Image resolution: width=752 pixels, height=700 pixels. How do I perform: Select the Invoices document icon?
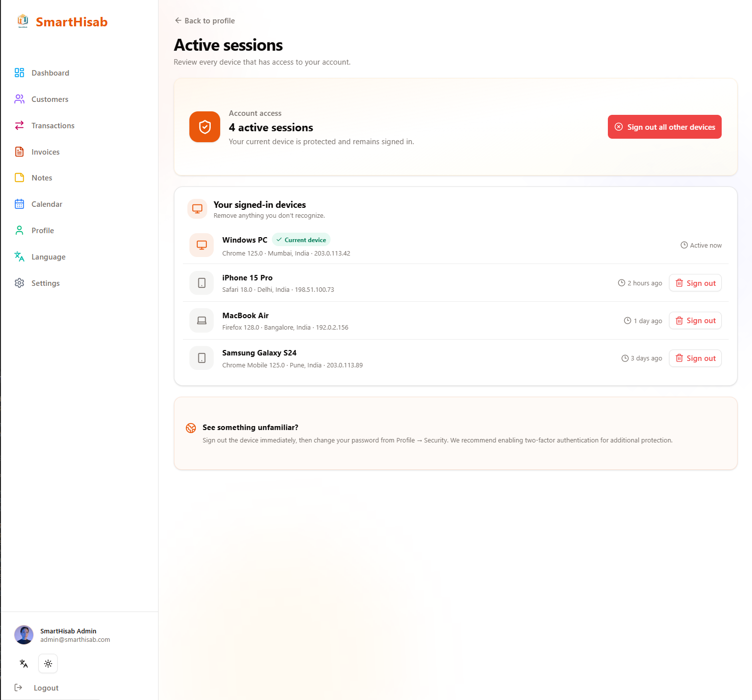19,152
